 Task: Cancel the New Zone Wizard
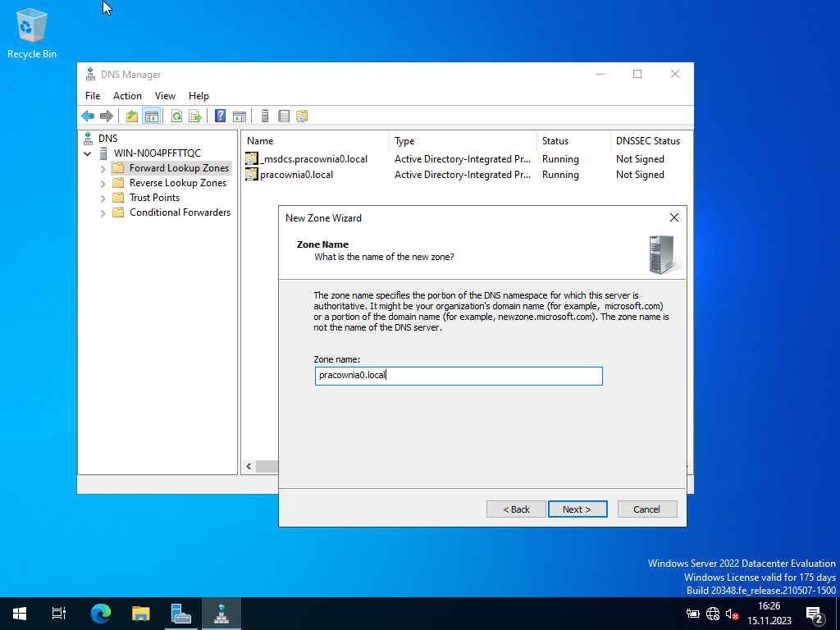[647, 509]
